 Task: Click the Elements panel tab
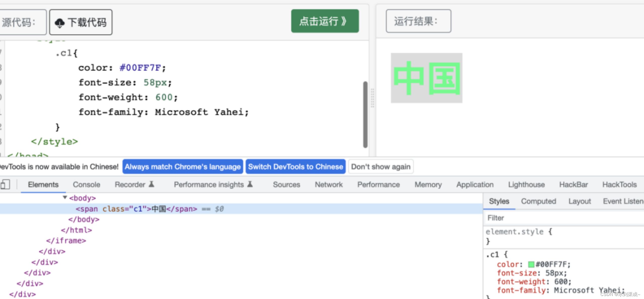pos(43,184)
